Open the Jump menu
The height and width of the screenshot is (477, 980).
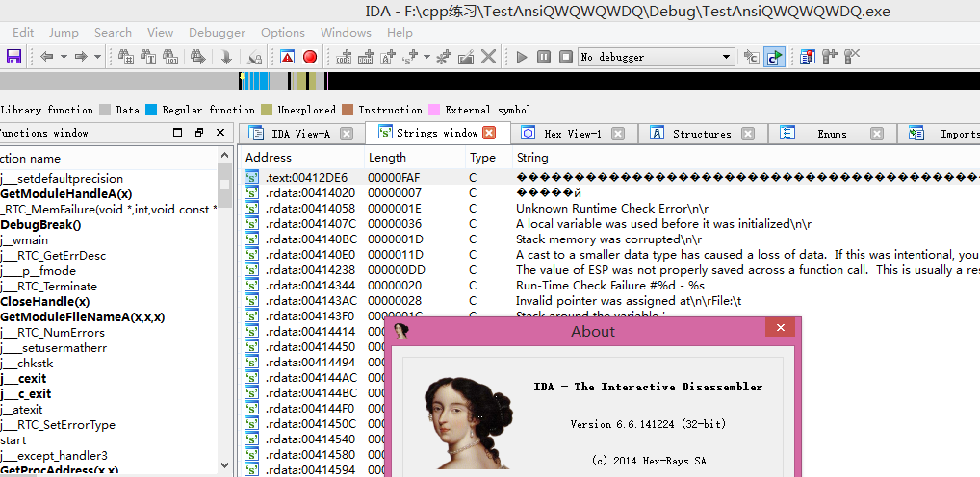tap(64, 33)
